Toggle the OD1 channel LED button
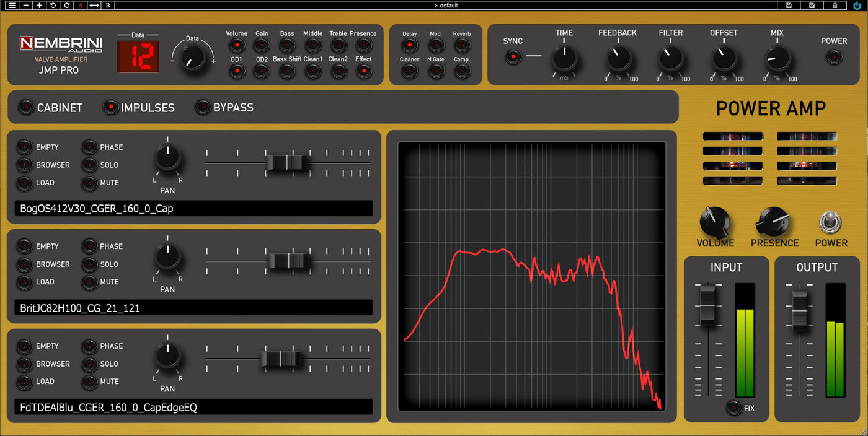Screen dimensions: 868x436 236,71
